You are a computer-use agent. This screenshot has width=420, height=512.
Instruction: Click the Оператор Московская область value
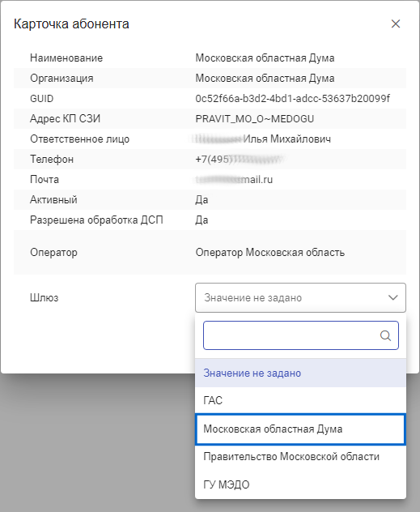[x=270, y=253]
